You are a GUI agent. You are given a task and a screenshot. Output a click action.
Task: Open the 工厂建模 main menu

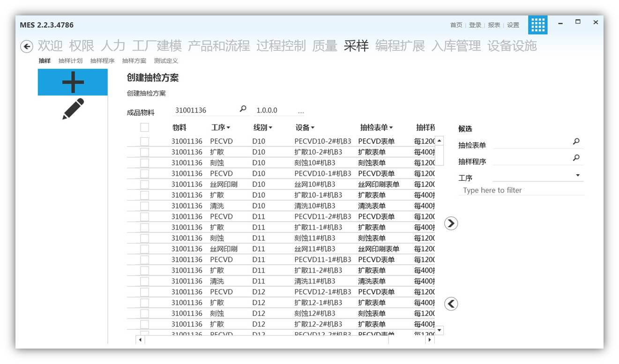point(157,46)
